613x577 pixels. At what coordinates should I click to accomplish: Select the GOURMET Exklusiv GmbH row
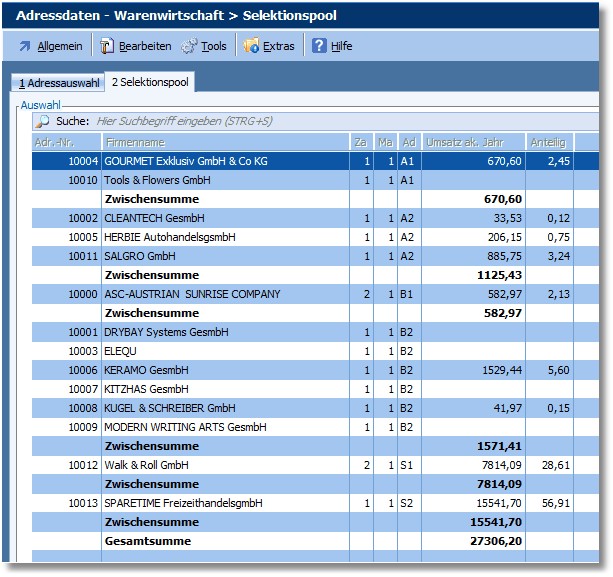tap(186, 161)
